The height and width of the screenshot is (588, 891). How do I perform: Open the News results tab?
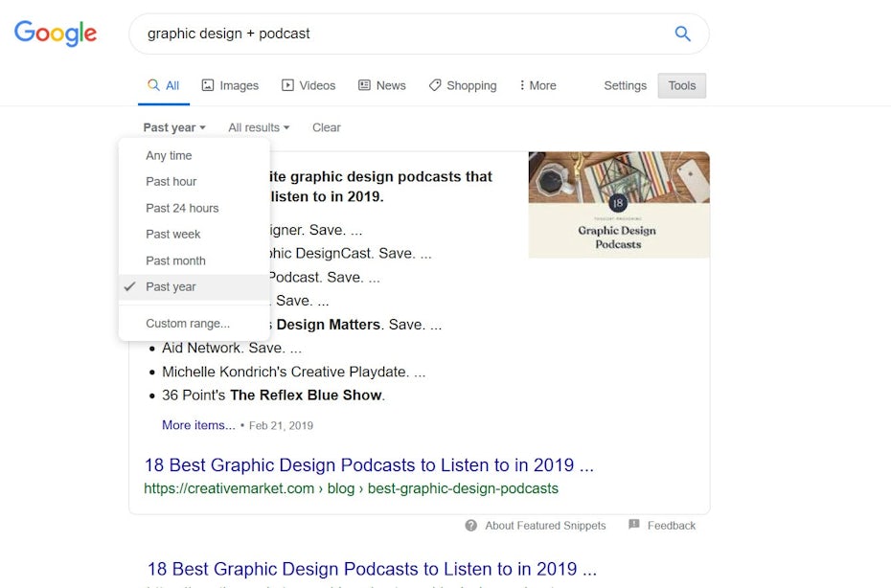tap(381, 85)
